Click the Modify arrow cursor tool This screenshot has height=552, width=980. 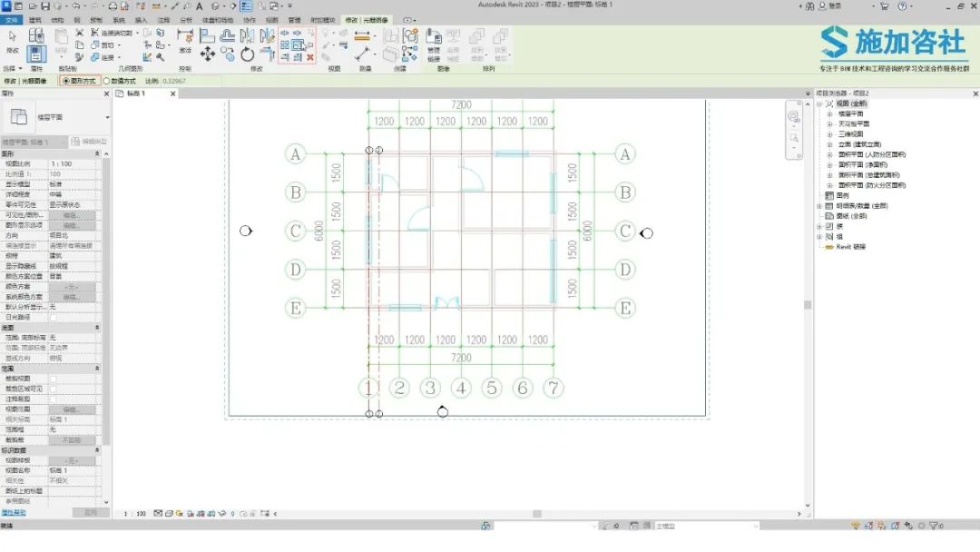(13, 39)
